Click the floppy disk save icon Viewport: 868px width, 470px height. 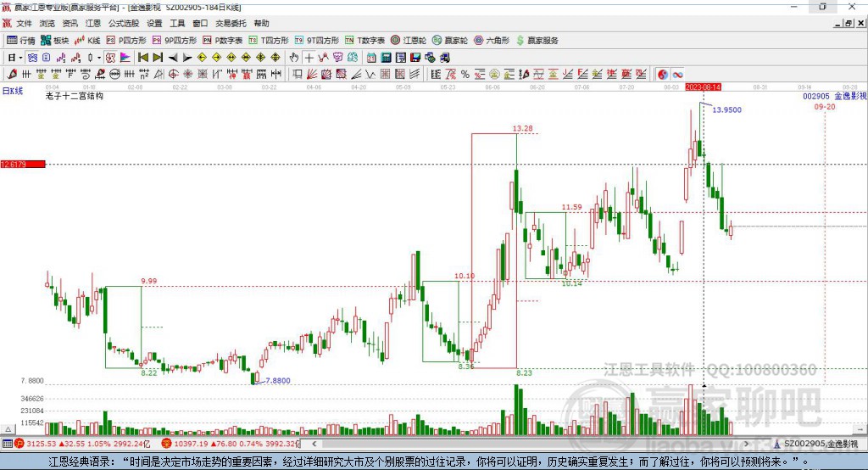(415, 58)
